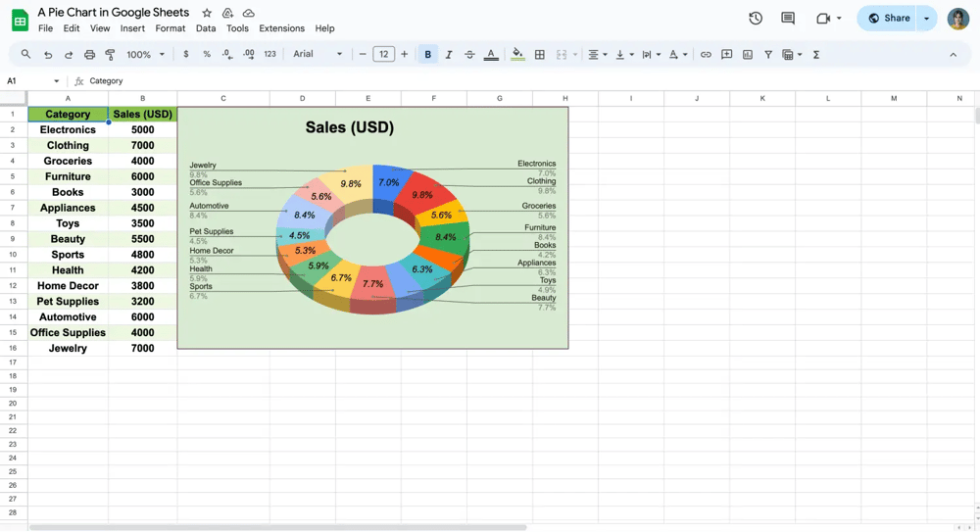Open version history clock icon
Screen dimensions: 980x532
coord(756,19)
